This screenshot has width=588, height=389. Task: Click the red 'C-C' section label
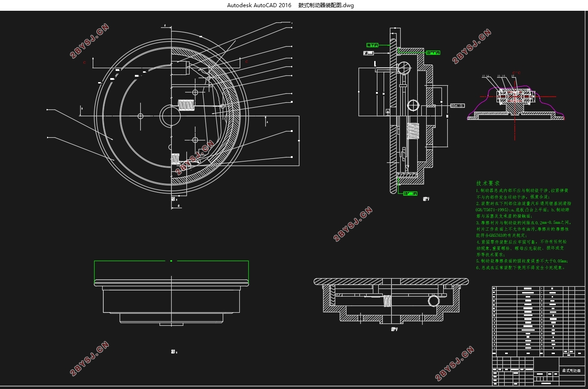pyautogui.click(x=517, y=72)
